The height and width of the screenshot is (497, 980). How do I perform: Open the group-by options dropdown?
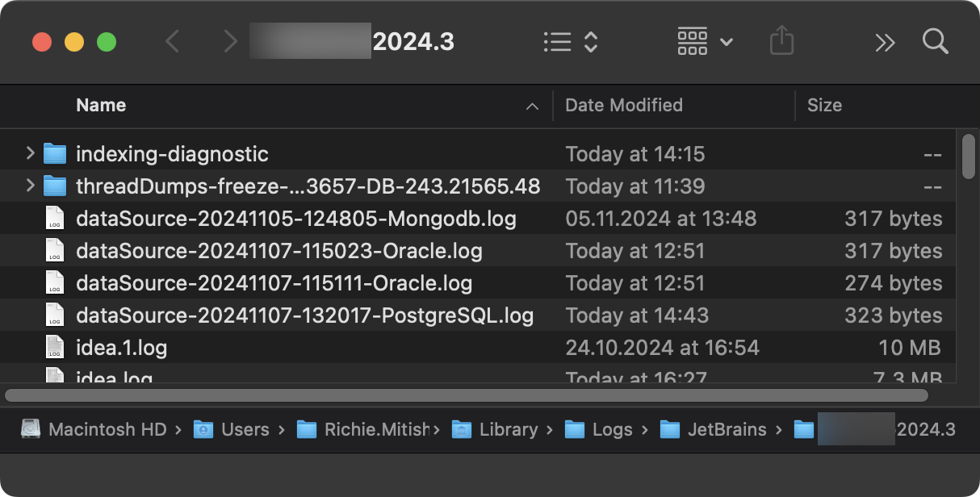pyautogui.click(x=705, y=41)
